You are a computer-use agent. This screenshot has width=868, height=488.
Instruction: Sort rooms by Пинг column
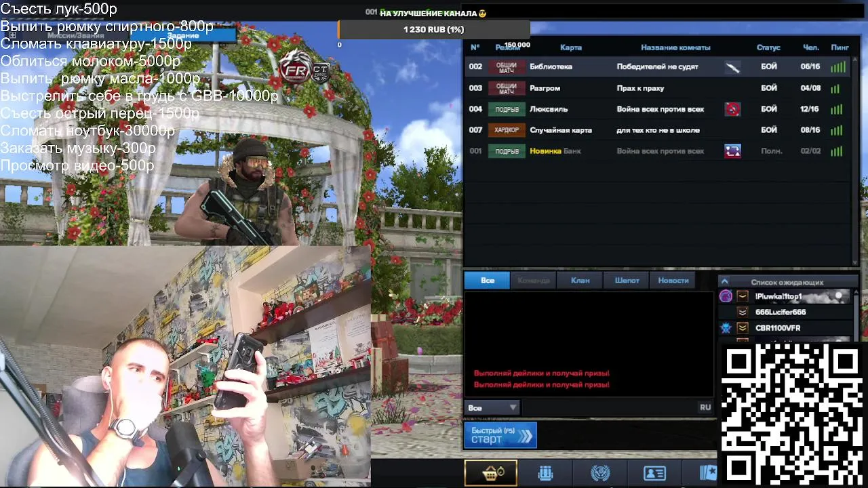pyautogui.click(x=840, y=47)
